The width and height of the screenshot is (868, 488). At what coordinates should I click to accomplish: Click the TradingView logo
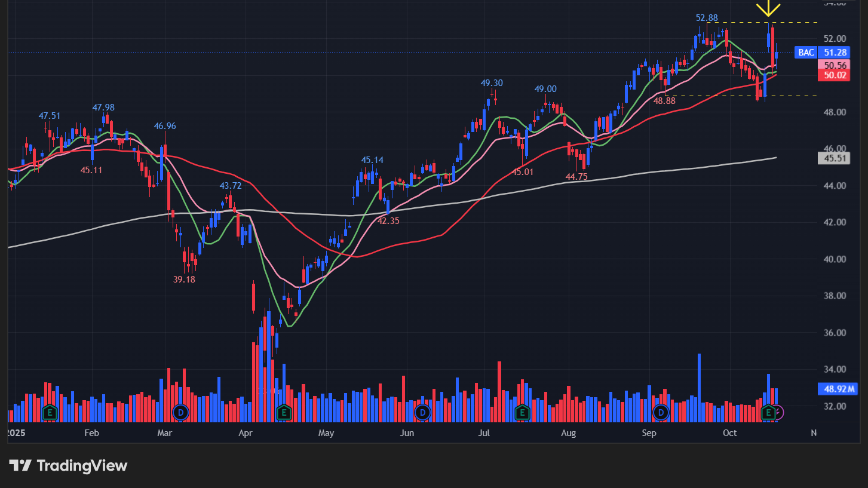point(69,466)
